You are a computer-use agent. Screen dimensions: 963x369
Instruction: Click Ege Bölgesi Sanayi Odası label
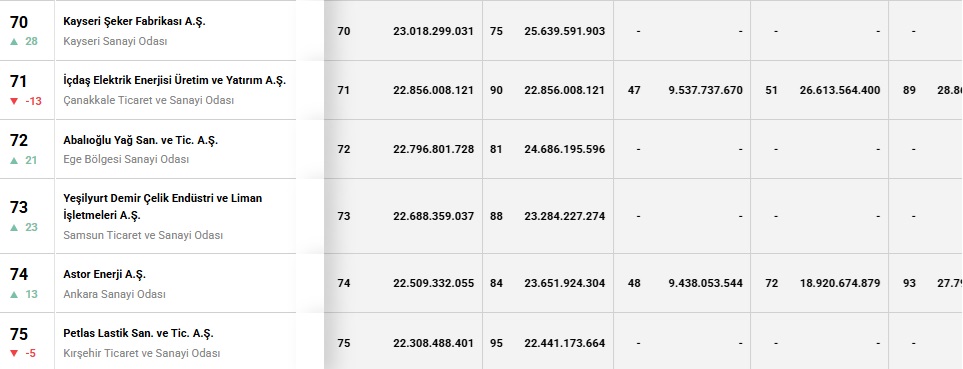pyautogui.click(x=126, y=160)
